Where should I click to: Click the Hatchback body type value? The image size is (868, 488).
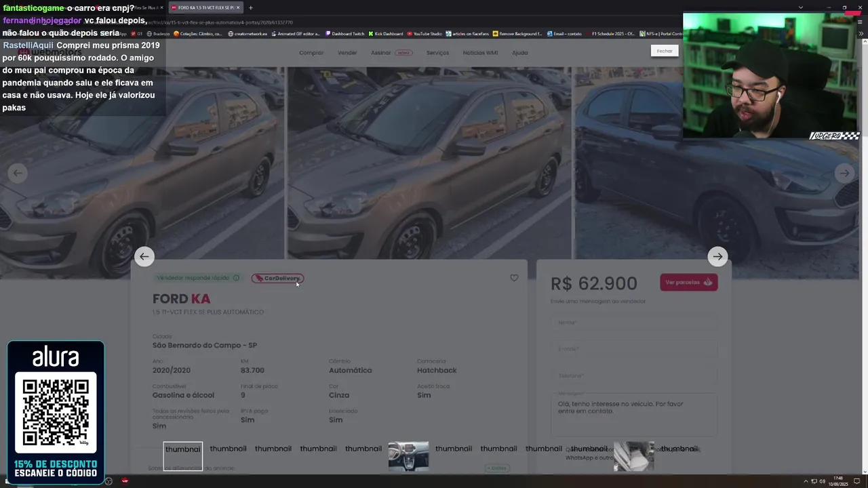pos(437,370)
